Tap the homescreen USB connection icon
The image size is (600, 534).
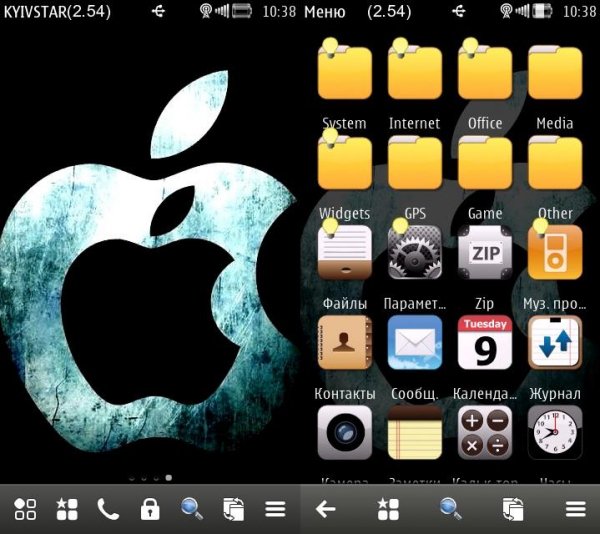[158, 11]
